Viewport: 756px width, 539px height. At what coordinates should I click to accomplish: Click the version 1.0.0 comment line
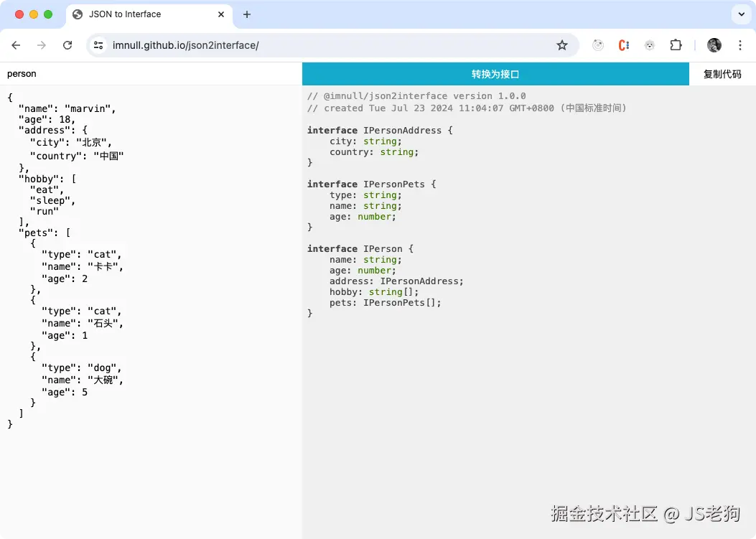tap(416, 96)
